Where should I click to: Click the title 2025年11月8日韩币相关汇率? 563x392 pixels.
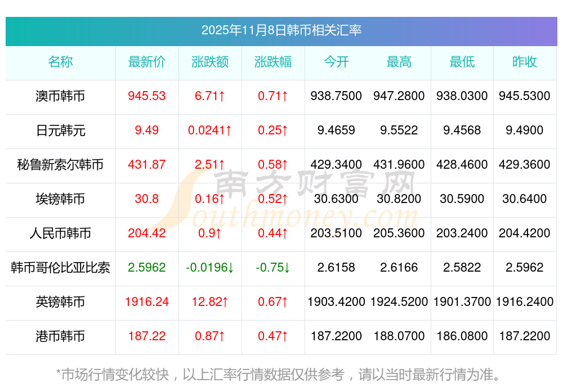[281, 30]
